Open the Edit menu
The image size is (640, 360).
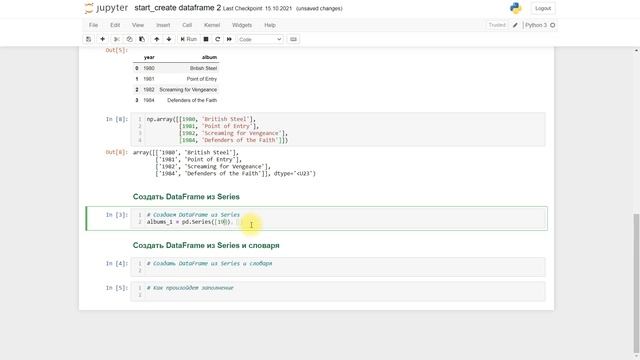tap(115, 25)
